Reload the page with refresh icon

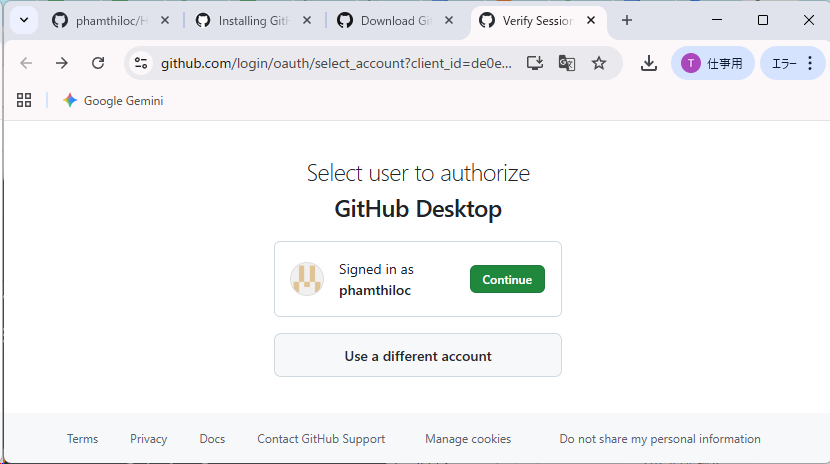tap(98, 63)
